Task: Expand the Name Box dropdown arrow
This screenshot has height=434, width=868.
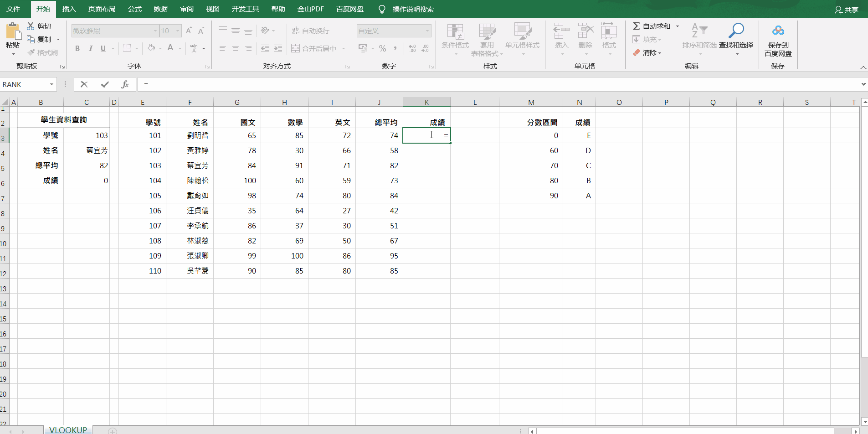Action: tap(51, 84)
